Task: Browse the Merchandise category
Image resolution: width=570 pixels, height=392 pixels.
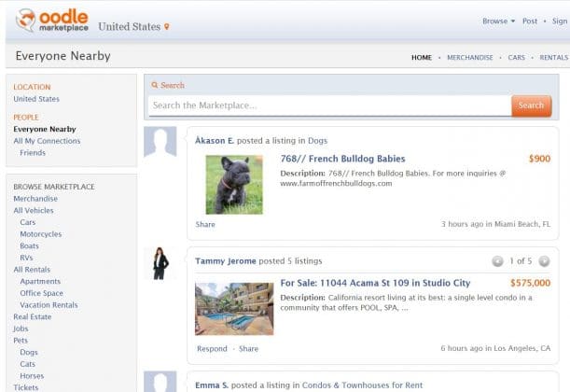Action: pos(35,199)
